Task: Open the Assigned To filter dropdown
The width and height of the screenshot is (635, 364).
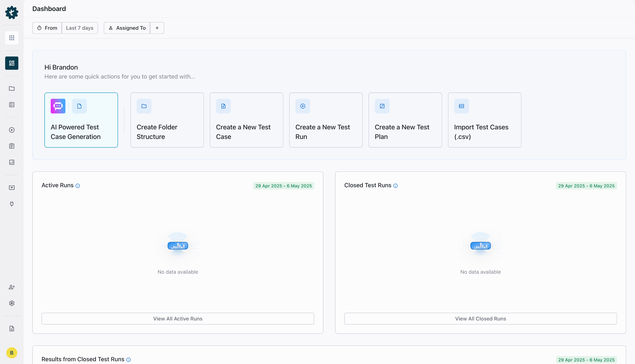Action: (x=127, y=28)
